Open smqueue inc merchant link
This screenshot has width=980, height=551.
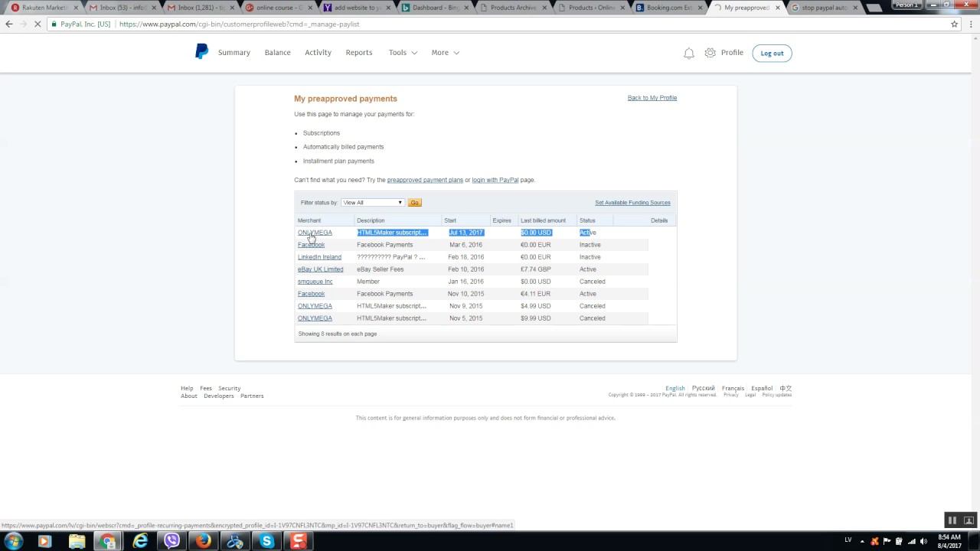click(x=315, y=282)
